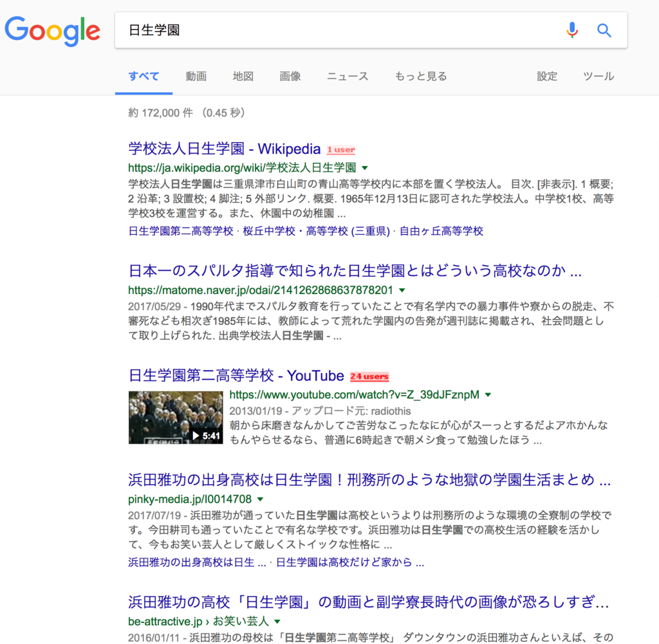Open the ツール (Tools) options
This screenshot has width=659, height=644.
[x=597, y=76]
